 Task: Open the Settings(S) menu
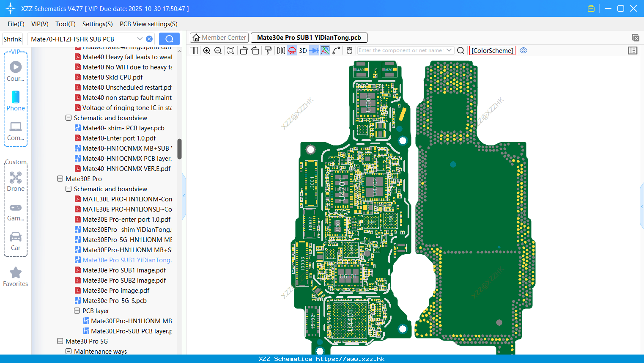pos(98,24)
